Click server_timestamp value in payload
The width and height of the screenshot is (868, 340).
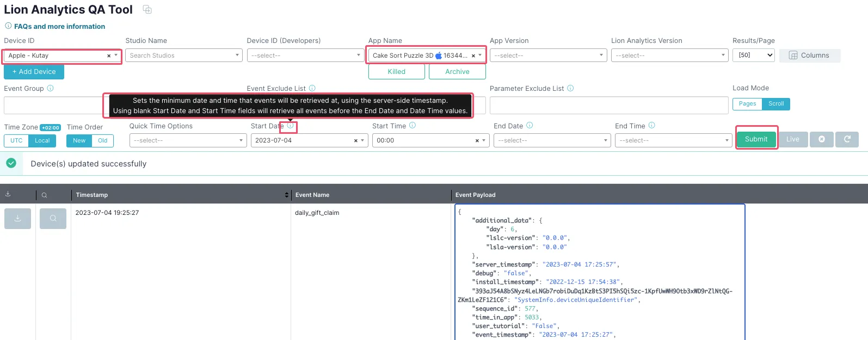point(580,264)
